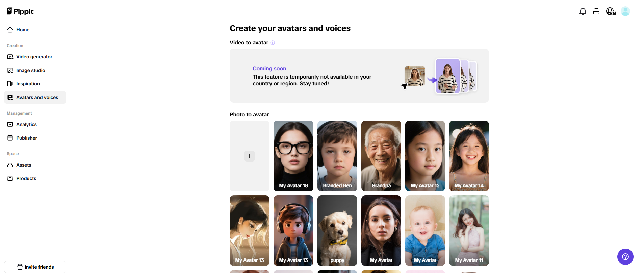Open Video generator from sidebar
This screenshot has width=644, height=273.
pos(34,57)
